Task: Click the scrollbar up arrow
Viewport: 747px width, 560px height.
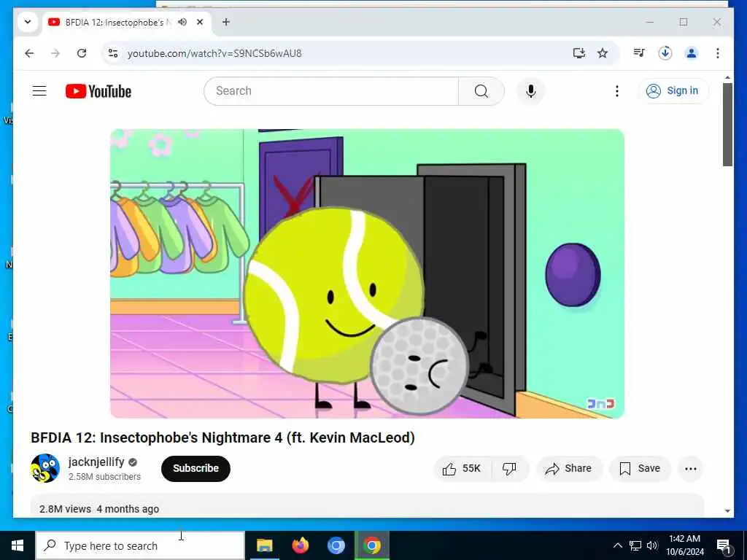Action: coord(727,77)
